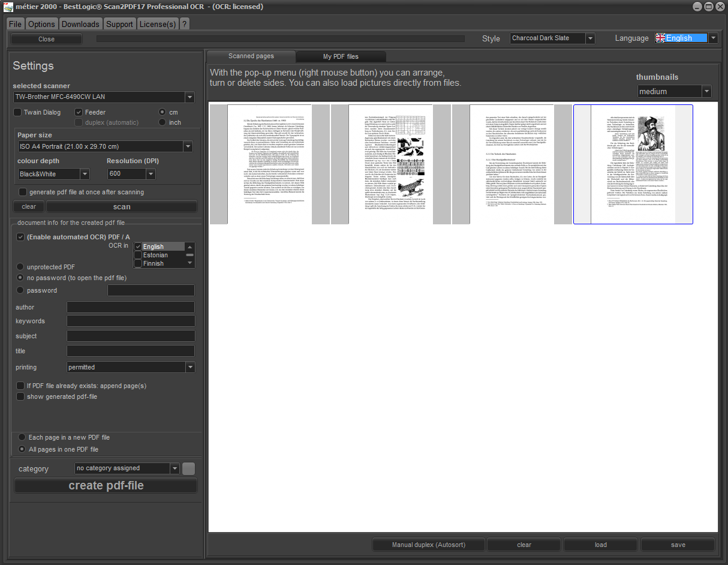Expand the Style dropdown Charcoal Dark Slate
728x565 pixels.
pos(590,38)
